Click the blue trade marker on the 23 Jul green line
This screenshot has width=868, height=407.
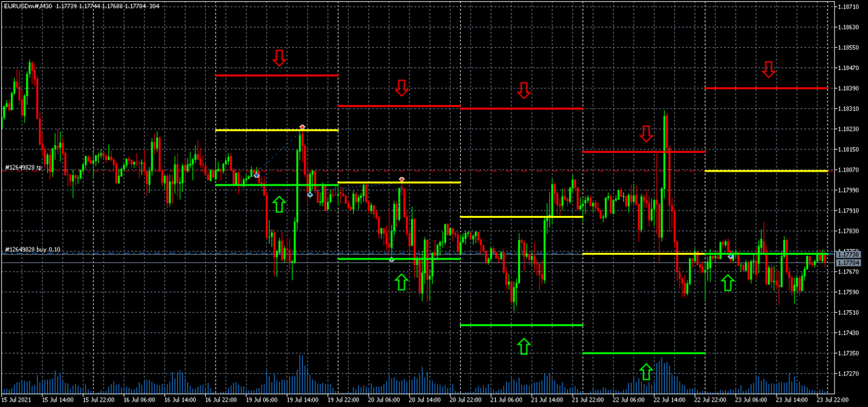(731, 256)
